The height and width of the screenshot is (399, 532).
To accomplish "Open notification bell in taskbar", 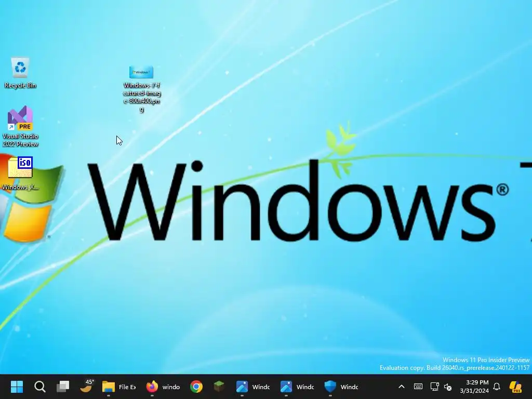I will [x=497, y=387].
